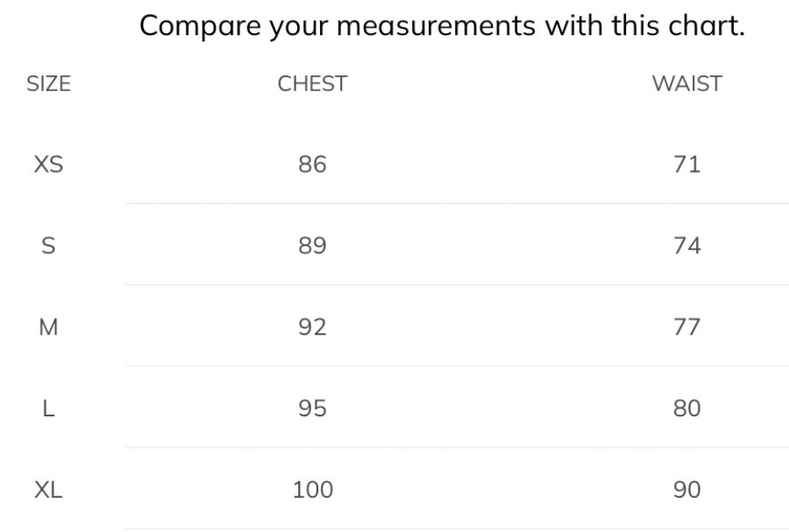
Task: Select the M size row label
Action: [x=48, y=327]
